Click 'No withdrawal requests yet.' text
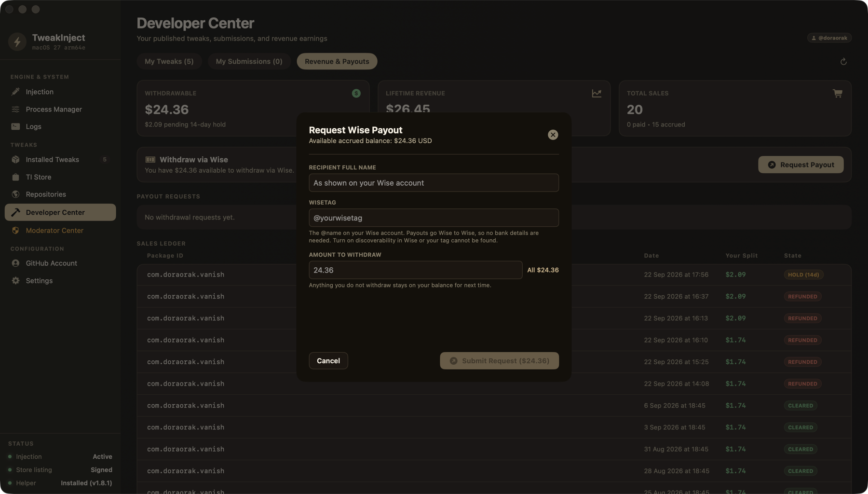The width and height of the screenshot is (868, 494). coord(190,218)
